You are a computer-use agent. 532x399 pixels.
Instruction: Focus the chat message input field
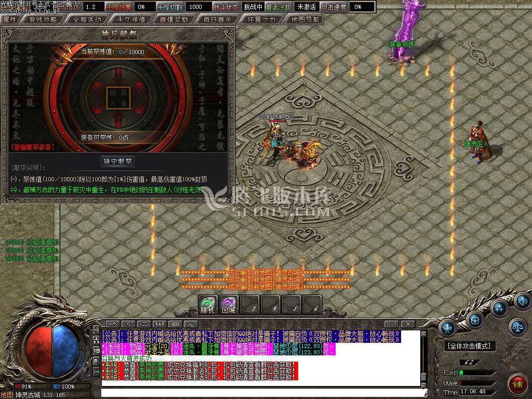[263, 393]
